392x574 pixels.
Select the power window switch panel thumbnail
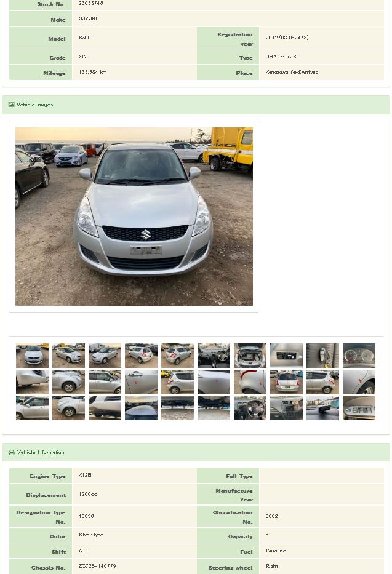point(359,408)
